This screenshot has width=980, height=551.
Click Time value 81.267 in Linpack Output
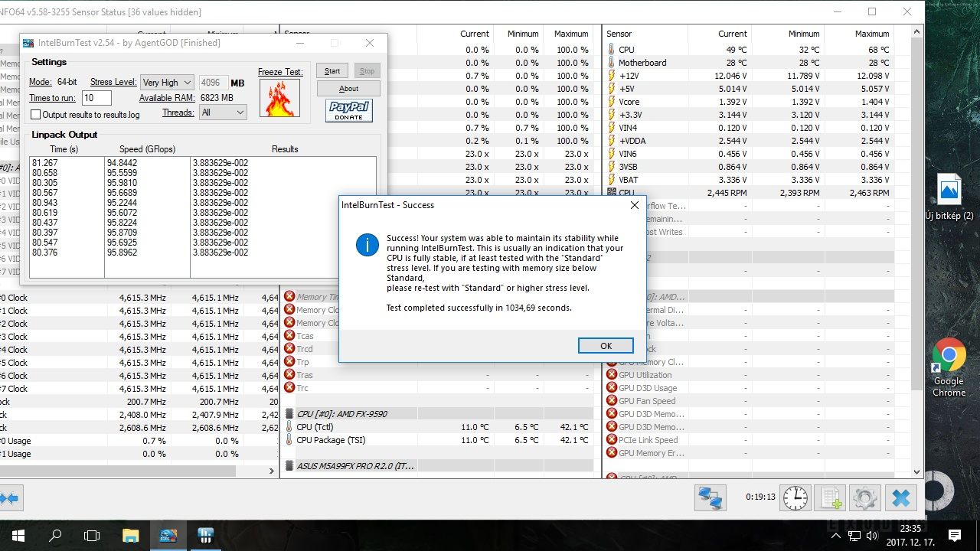coord(44,163)
